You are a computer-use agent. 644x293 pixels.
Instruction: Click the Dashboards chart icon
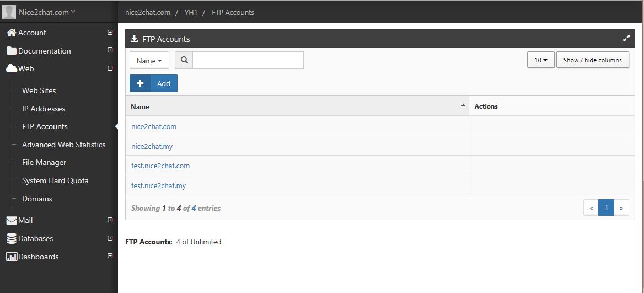[12, 257]
